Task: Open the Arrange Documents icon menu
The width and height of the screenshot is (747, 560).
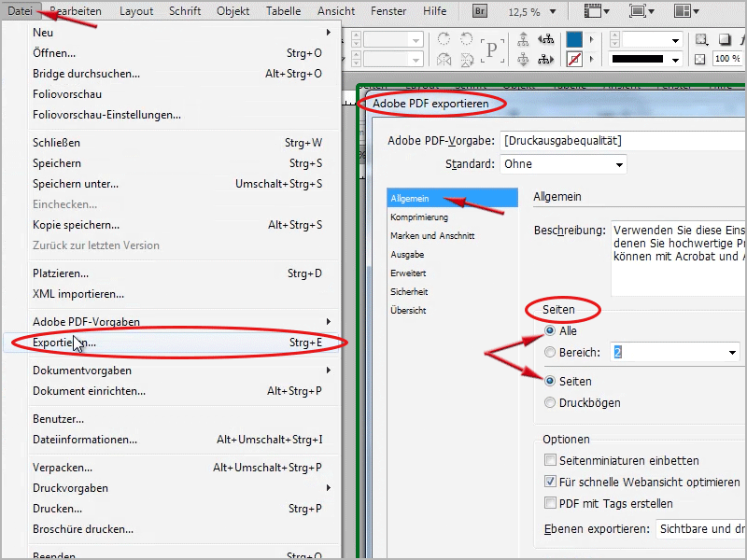Action: click(x=686, y=11)
